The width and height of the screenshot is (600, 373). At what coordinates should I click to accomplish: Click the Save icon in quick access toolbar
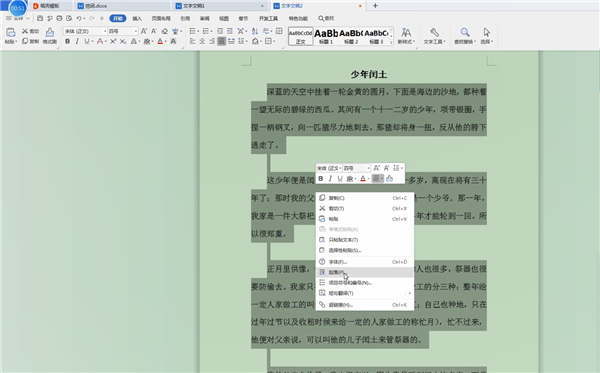coord(40,18)
